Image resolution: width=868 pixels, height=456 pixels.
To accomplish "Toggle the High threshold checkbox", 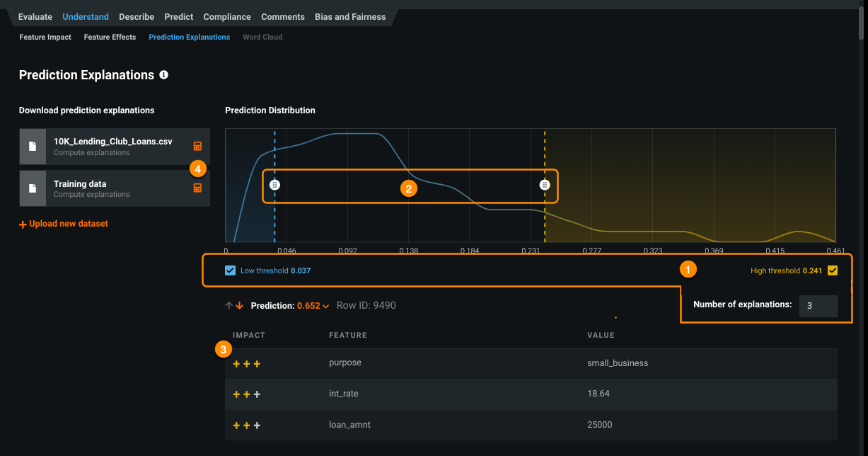I will [832, 270].
